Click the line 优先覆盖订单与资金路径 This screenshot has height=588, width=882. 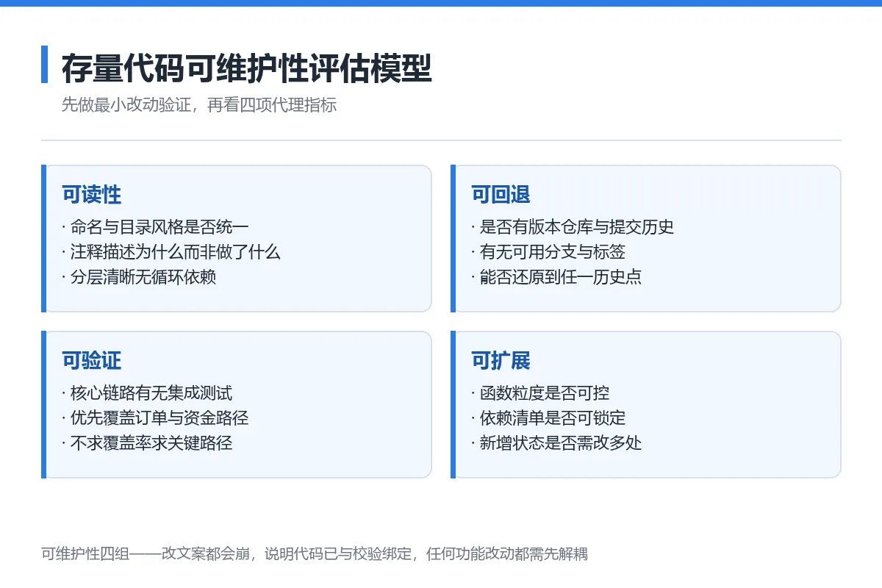pyautogui.click(x=155, y=418)
